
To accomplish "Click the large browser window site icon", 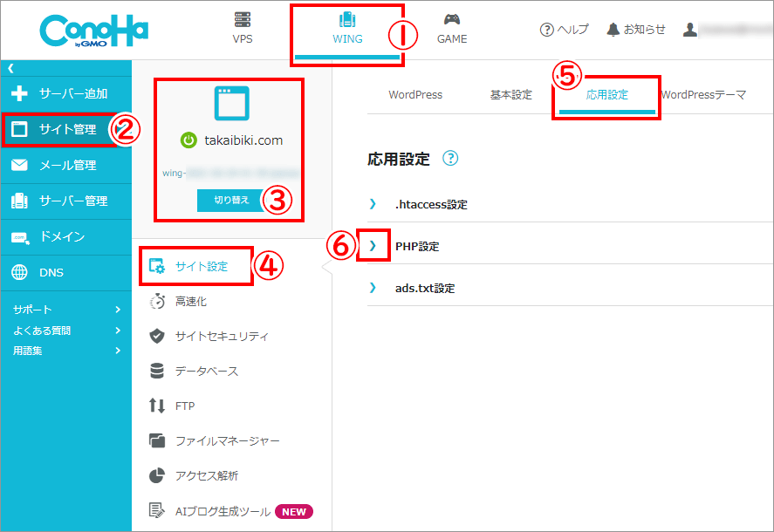I will pos(231,103).
